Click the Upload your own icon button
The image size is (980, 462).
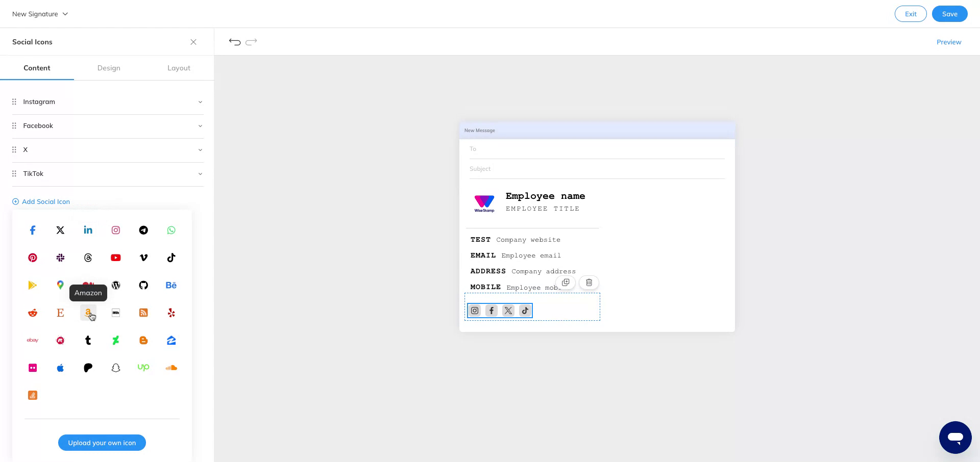102,443
